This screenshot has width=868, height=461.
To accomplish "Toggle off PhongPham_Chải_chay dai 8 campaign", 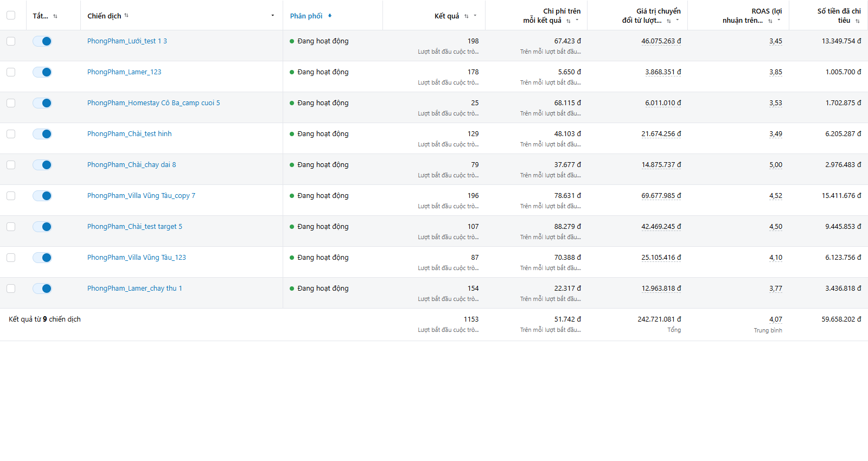I will click(42, 165).
